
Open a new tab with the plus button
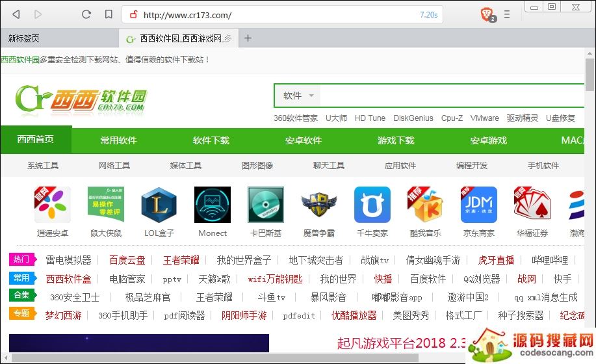(x=248, y=38)
